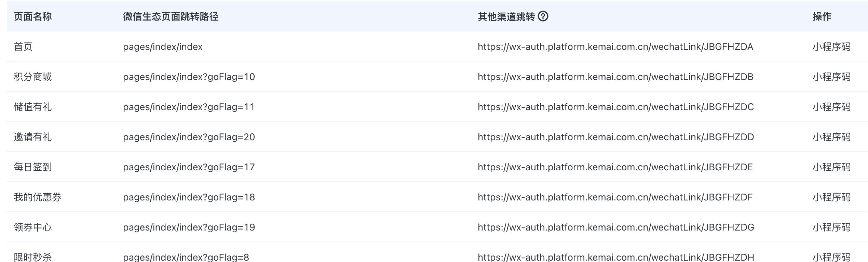The image size is (868, 262).
Task: Click the wechatLink URL ending in JBGFHZDC
Action: 615,107
